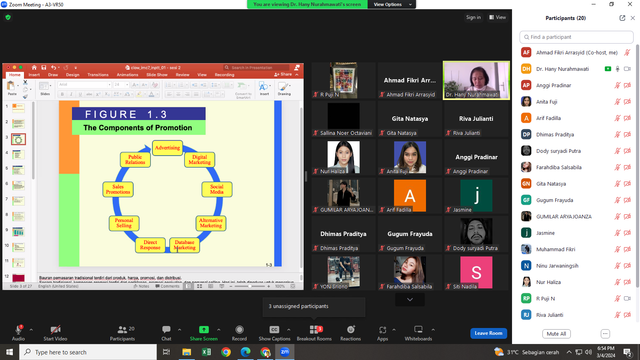Screen dimensions: 640x360
Task: Click the green Share Screen button
Action: click(x=203, y=332)
